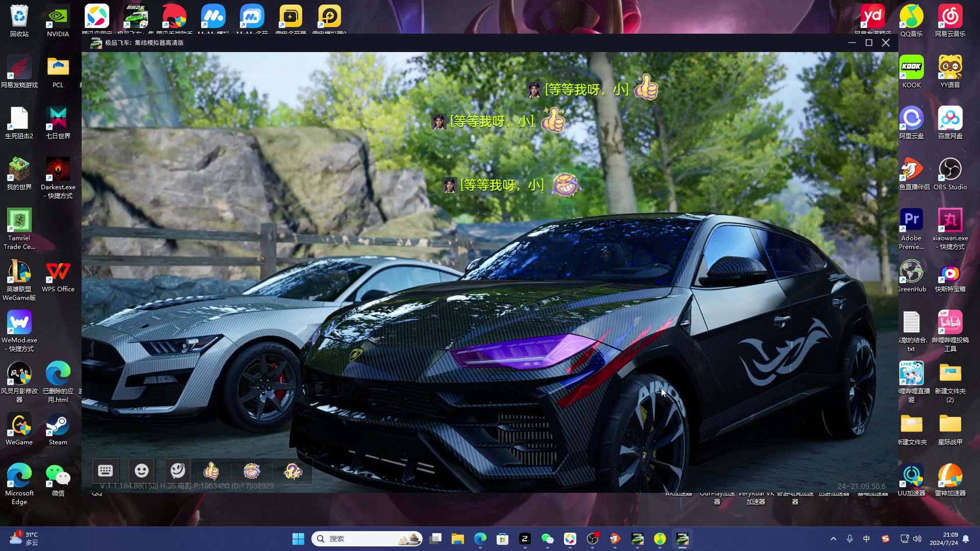The height and width of the screenshot is (551, 980).
Task: Open the weather widget showing 31°C
Action: [x=23, y=539]
